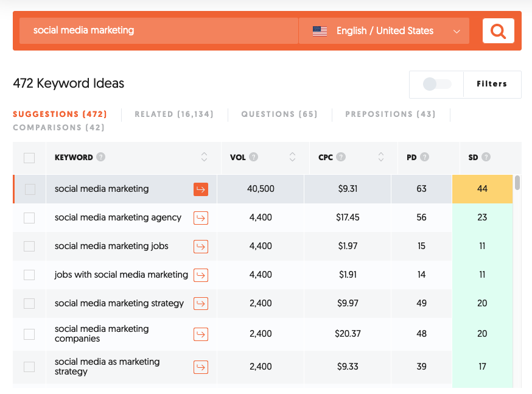This screenshot has height=394, width=532.
Task: Open arrow icon for social media marketing strategy
Action: [201, 303]
